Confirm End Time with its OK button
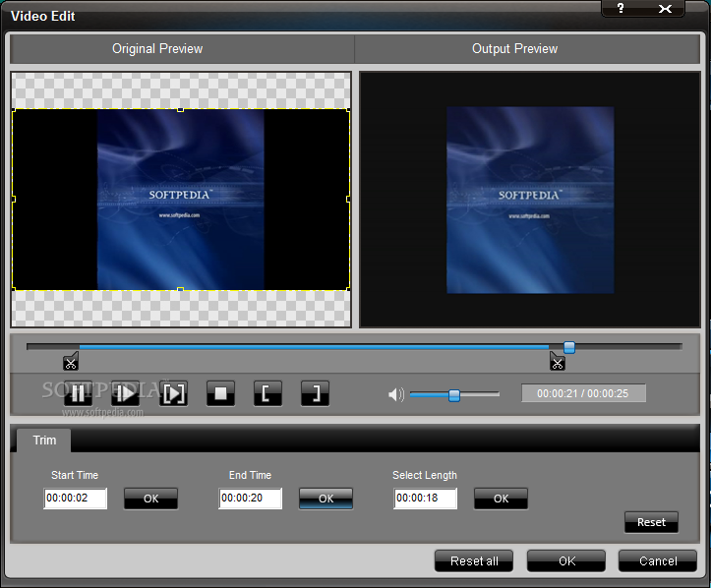 (326, 499)
